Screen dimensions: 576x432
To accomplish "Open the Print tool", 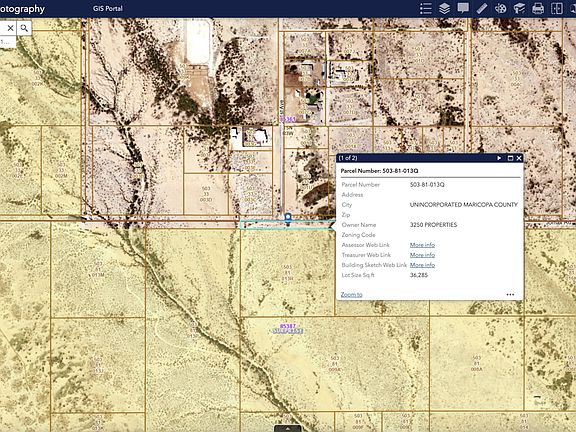I will click(x=538, y=8).
